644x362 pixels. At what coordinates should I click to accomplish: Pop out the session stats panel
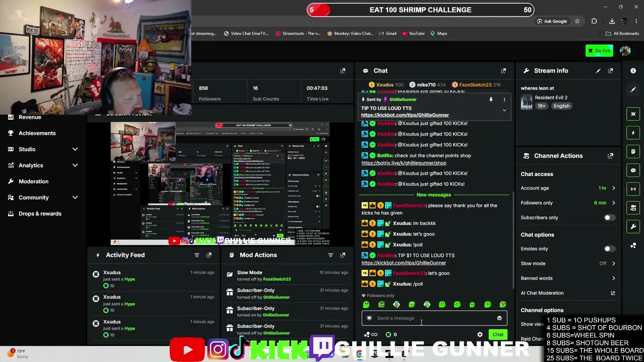343,71
